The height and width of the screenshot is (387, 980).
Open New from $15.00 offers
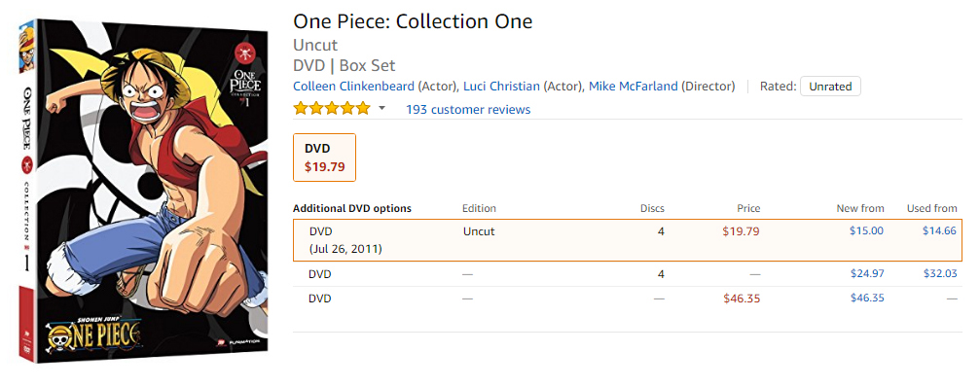[x=866, y=231]
